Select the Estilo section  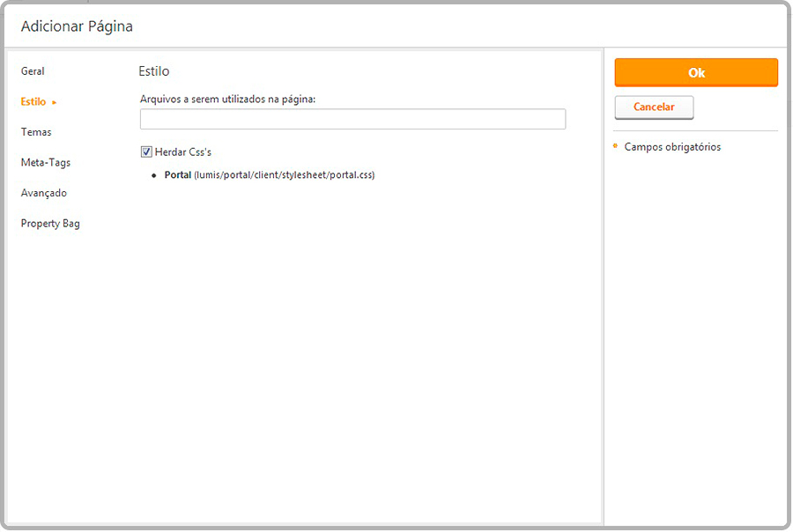tap(33, 101)
